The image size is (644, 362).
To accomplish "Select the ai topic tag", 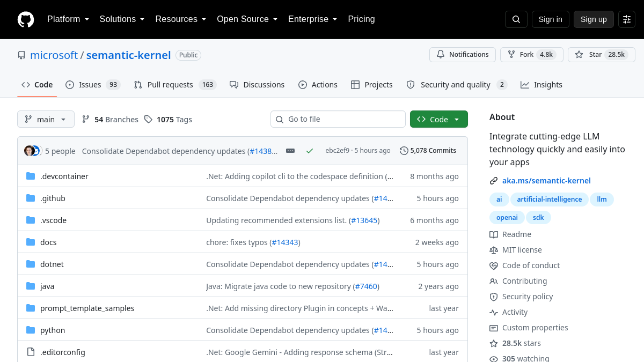I will tap(499, 200).
